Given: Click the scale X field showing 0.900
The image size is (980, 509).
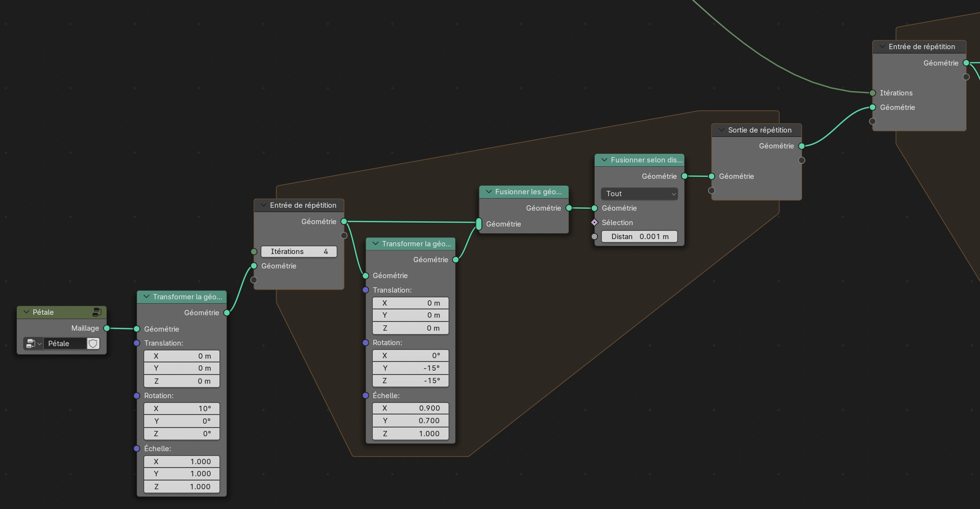Looking at the screenshot, I should tap(410, 408).
